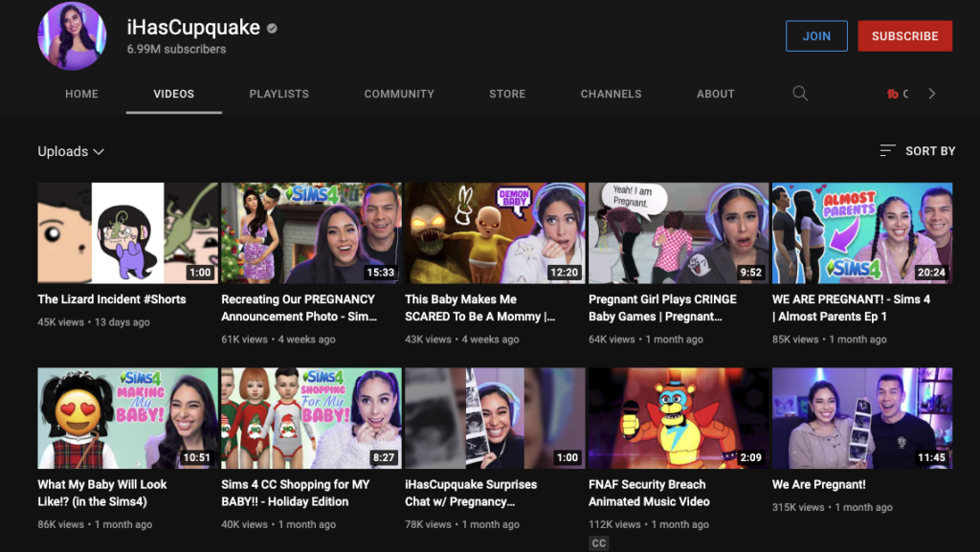Screen dimensions: 980x552
Task: Click the CC badge under FNAF video
Action: point(599,543)
